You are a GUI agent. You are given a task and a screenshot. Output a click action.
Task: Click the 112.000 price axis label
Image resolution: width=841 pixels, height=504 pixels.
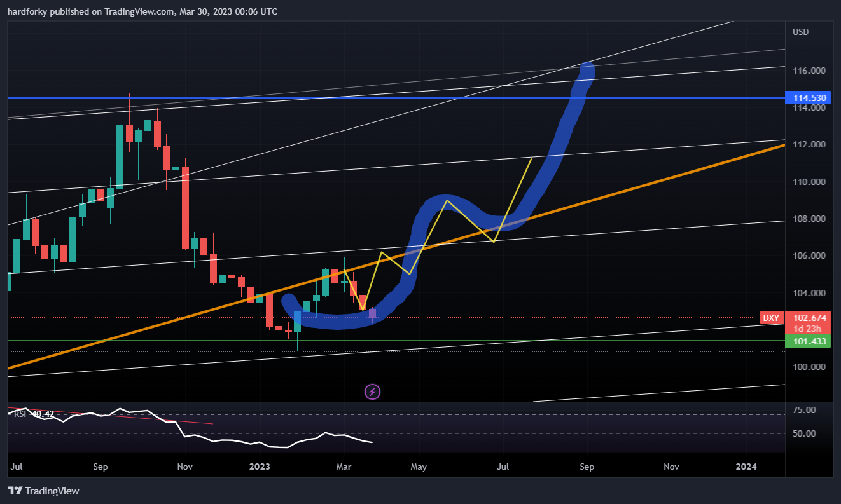[x=809, y=144]
